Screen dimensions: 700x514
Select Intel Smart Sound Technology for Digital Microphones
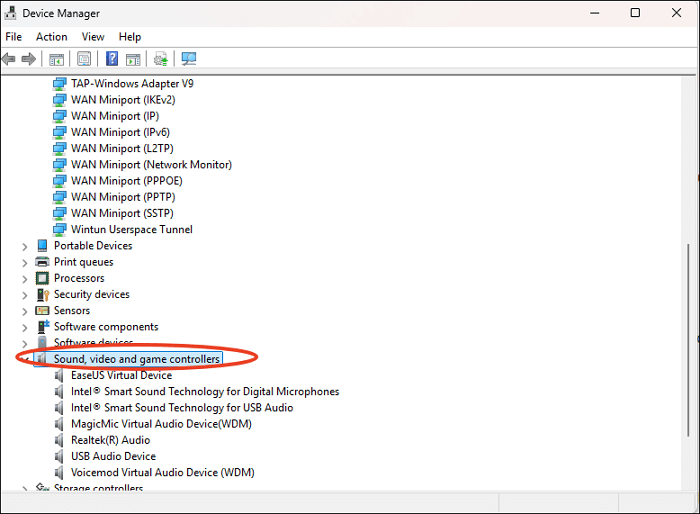[205, 392]
